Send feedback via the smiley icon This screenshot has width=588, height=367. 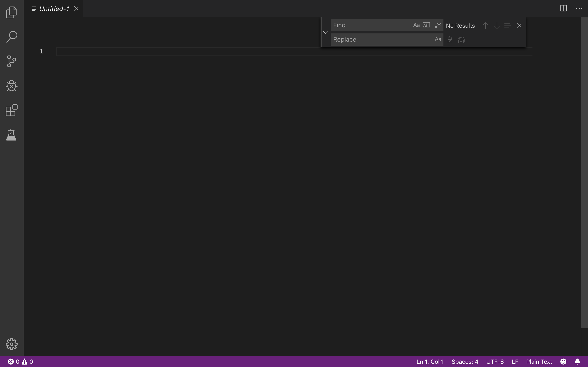[x=562, y=361]
